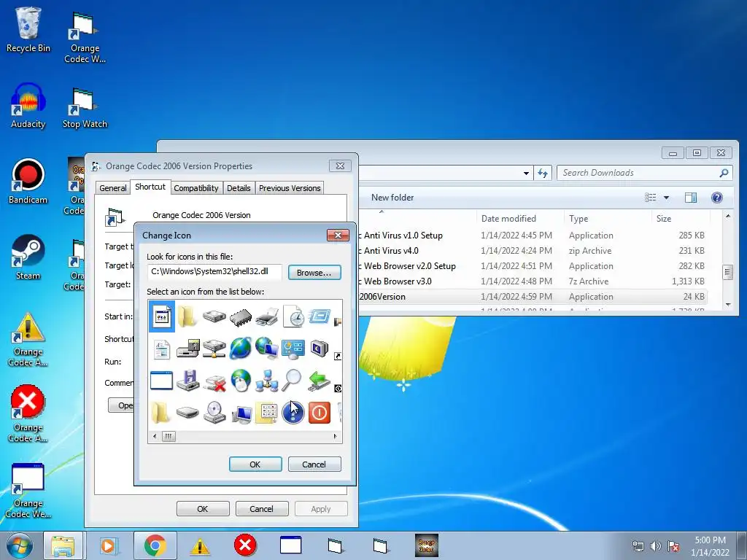Click the icon file path input field
This screenshot has width=747, height=560.
tap(214, 272)
